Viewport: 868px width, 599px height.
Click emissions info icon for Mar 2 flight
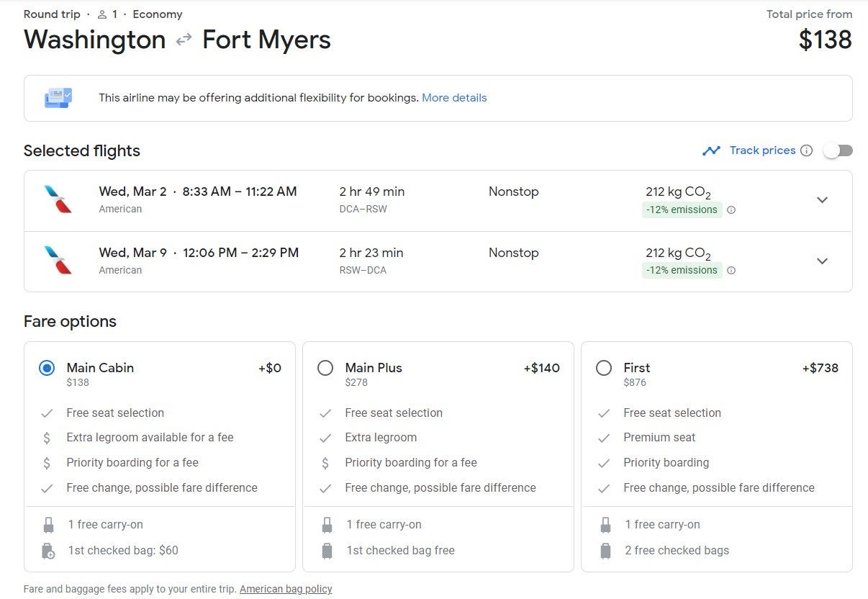pyautogui.click(x=731, y=210)
